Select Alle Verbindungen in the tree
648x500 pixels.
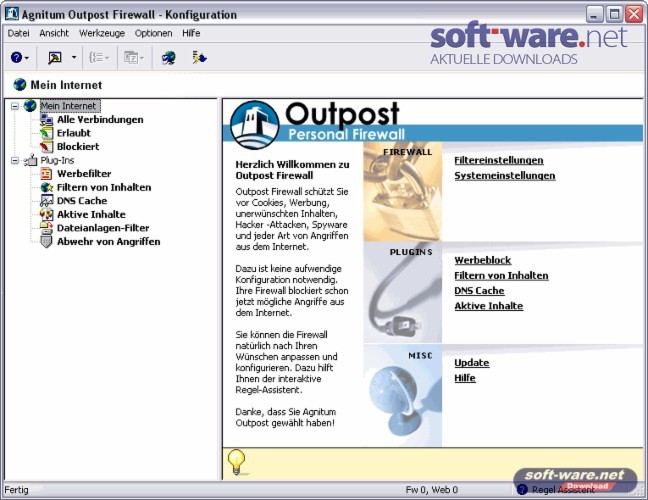(x=100, y=119)
